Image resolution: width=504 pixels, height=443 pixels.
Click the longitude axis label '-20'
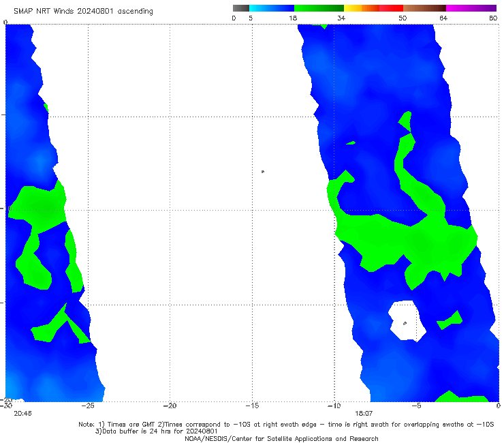170,406
